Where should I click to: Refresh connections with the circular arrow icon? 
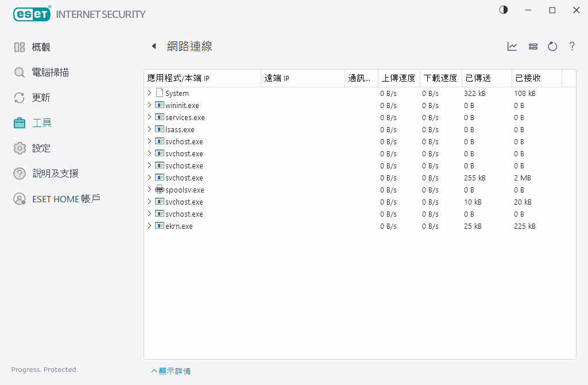pyautogui.click(x=552, y=47)
